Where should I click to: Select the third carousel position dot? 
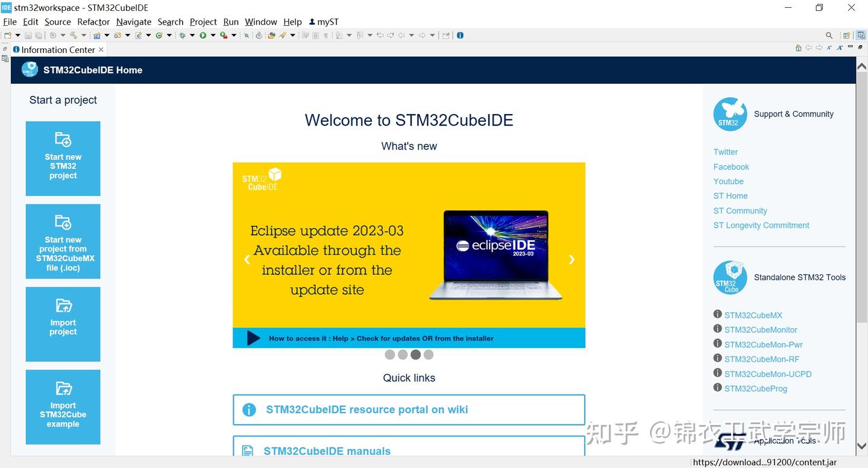(415, 355)
